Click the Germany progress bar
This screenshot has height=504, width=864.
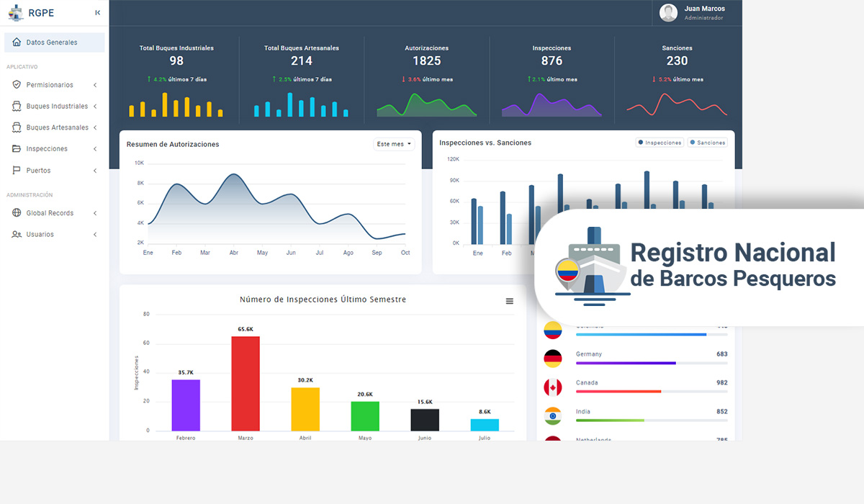click(651, 363)
